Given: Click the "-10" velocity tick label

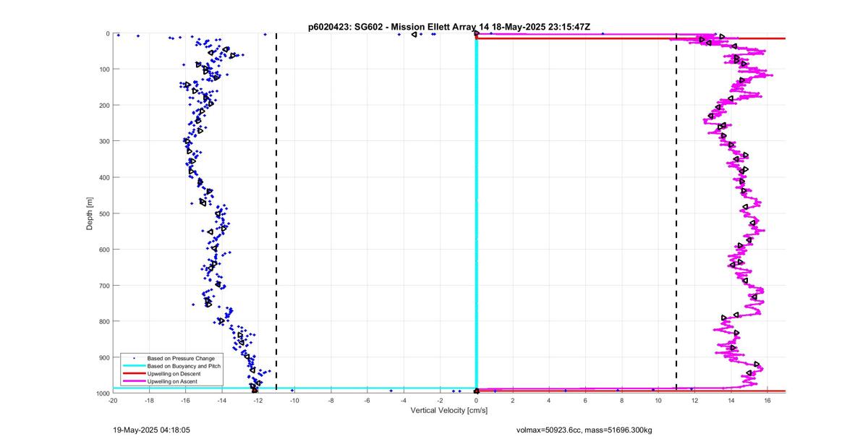Looking at the screenshot, I should coord(294,399).
